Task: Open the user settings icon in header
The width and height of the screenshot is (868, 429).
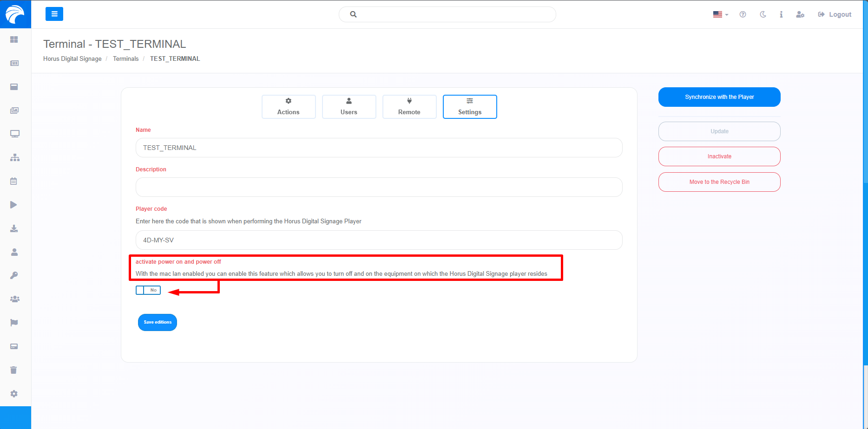Action: [x=800, y=14]
